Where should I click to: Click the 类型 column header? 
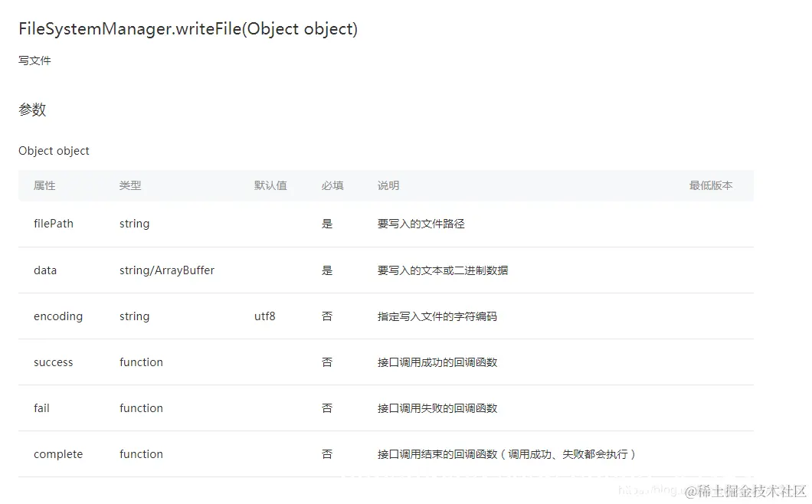130,185
